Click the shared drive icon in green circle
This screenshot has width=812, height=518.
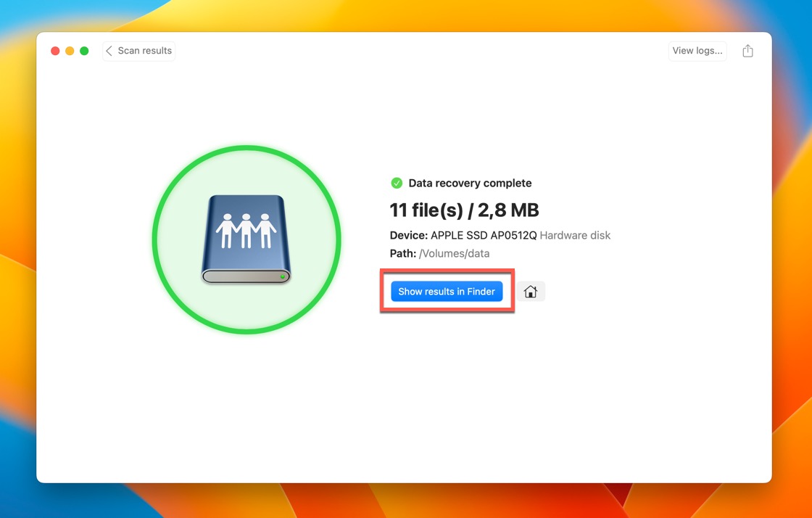coord(246,239)
